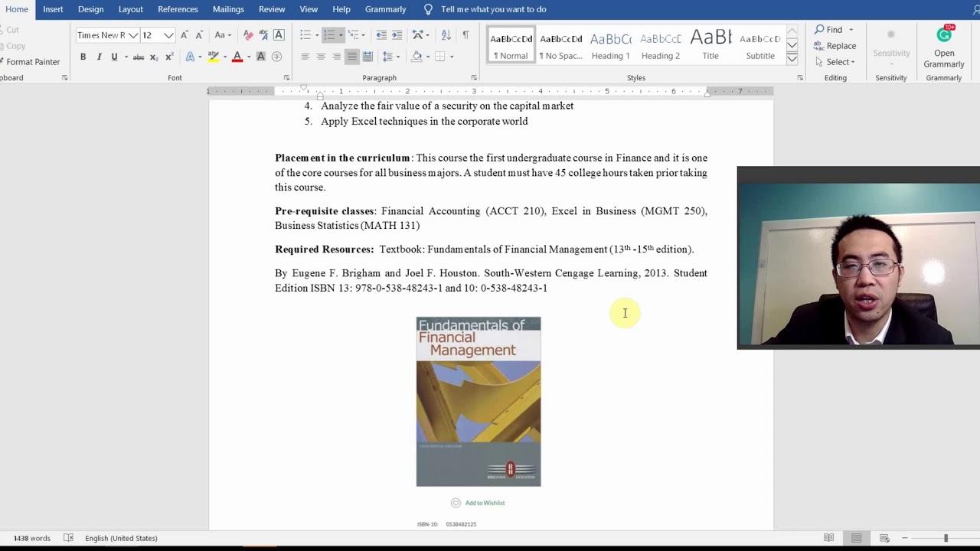Switch to Read Mode view

tap(828, 538)
